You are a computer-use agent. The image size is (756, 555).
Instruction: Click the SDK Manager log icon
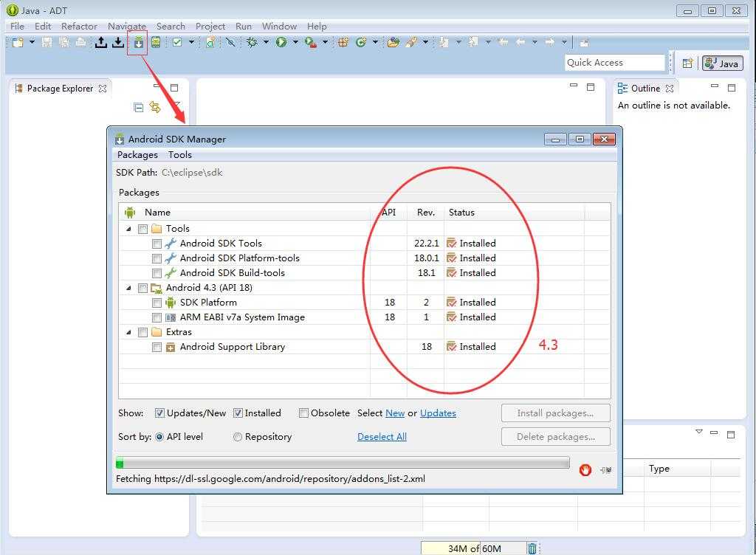(x=606, y=469)
